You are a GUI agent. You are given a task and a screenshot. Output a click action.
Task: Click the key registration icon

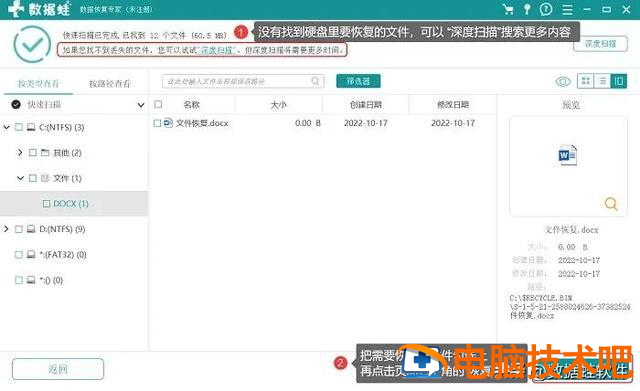(x=527, y=9)
